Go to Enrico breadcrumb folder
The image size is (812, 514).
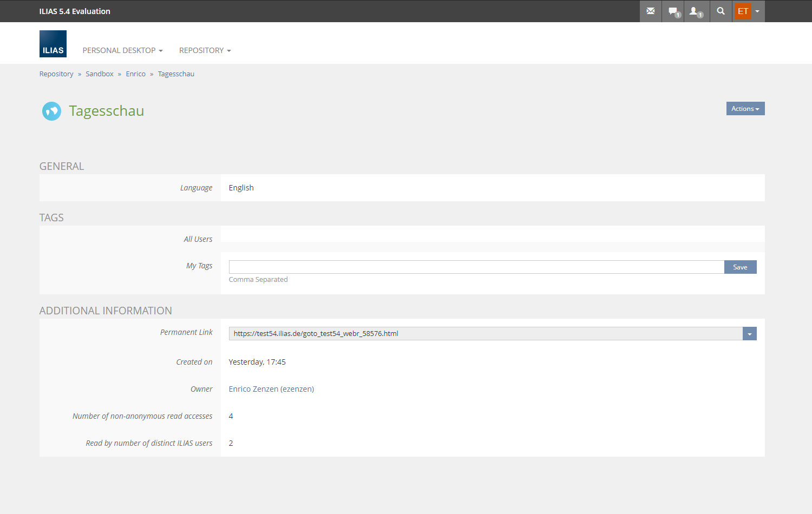pyautogui.click(x=135, y=74)
